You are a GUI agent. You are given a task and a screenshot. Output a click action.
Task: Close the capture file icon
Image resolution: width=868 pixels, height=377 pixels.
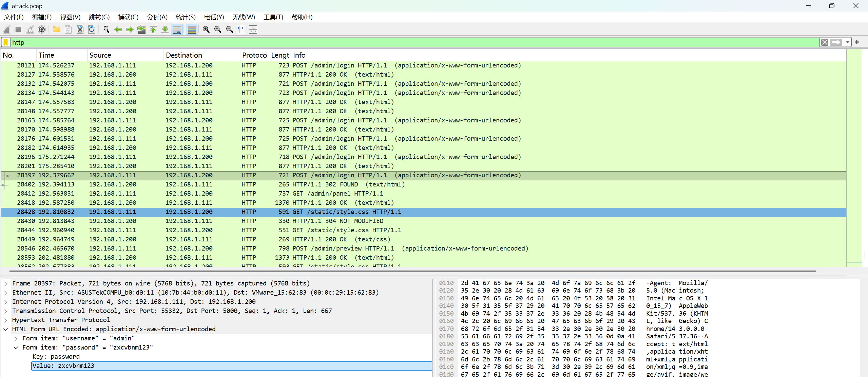[80, 30]
